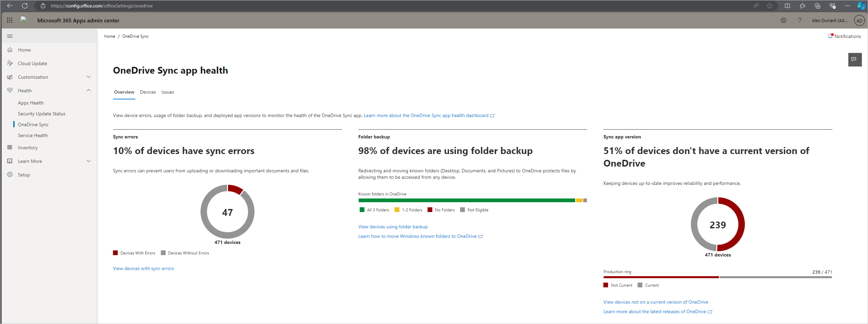868x324 pixels.
Task: Click the Devices Without Errors gray legend swatch
Action: pyautogui.click(x=163, y=253)
